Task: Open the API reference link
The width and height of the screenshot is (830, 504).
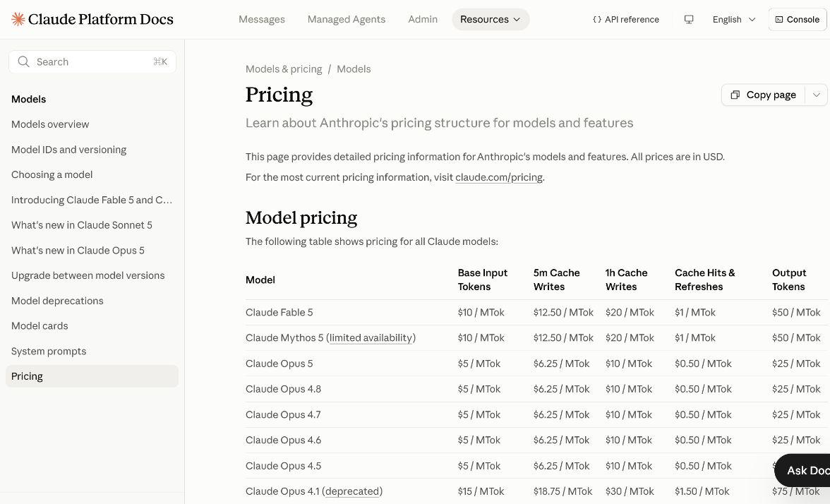Action: [x=625, y=20]
